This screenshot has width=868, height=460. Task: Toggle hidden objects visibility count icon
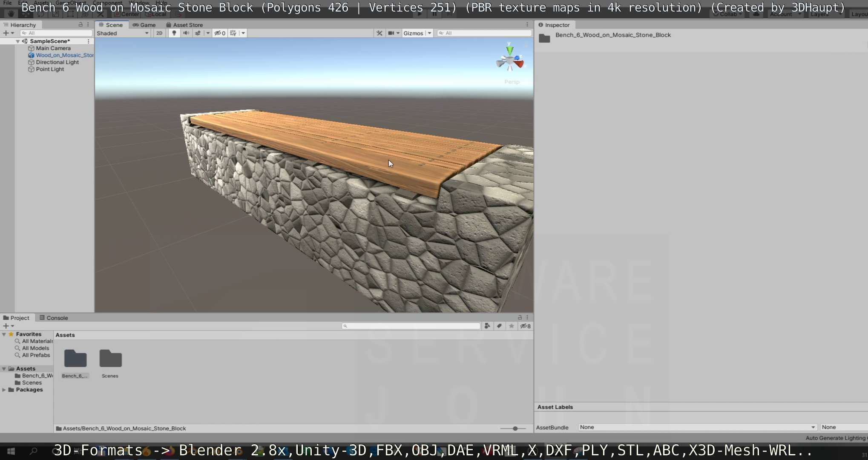coord(220,33)
